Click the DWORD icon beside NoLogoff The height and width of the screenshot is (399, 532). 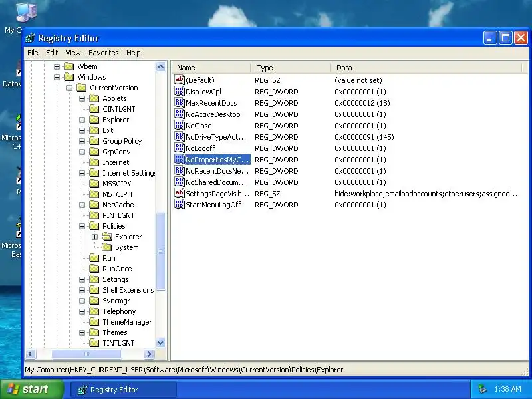pyautogui.click(x=179, y=148)
